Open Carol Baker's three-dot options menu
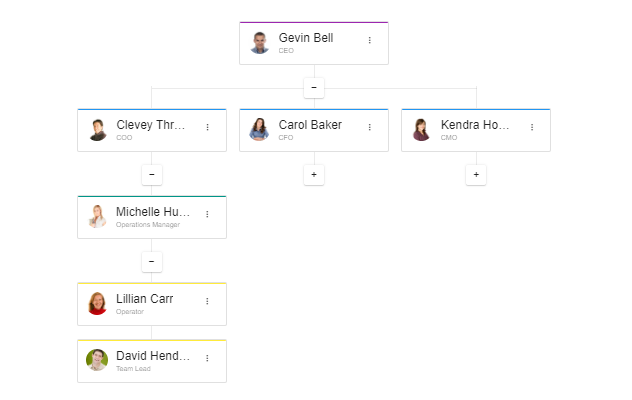This screenshot has width=632, height=400. tap(369, 128)
